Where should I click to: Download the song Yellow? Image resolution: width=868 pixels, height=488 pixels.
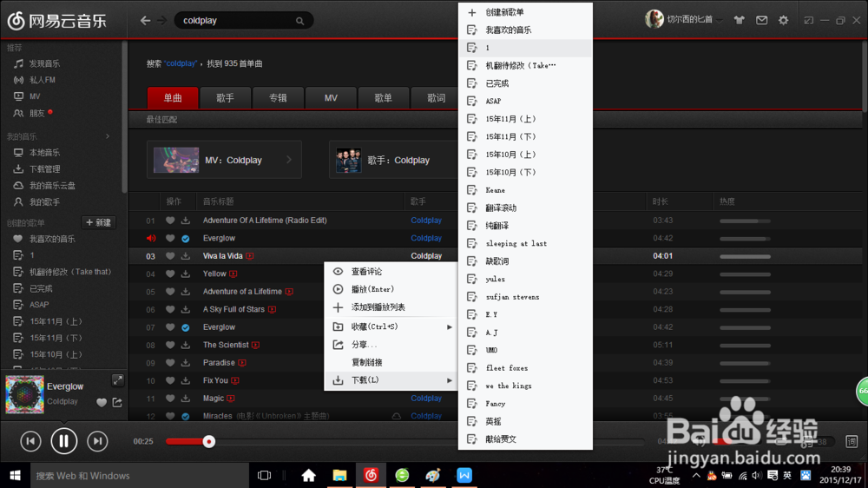pyautogui.click(x=186, y=274)
